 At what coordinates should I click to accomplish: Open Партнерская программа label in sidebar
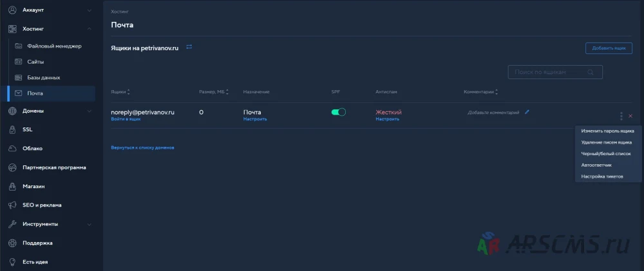pyautogui.click(x=54, y=167)
